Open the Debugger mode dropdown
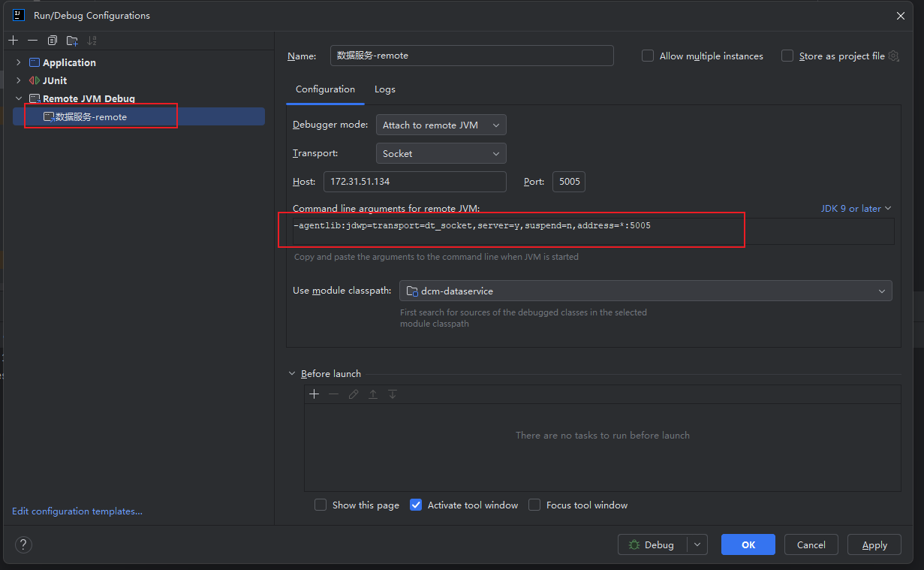This screenshot has height=570, width=924. click(441, 125)
